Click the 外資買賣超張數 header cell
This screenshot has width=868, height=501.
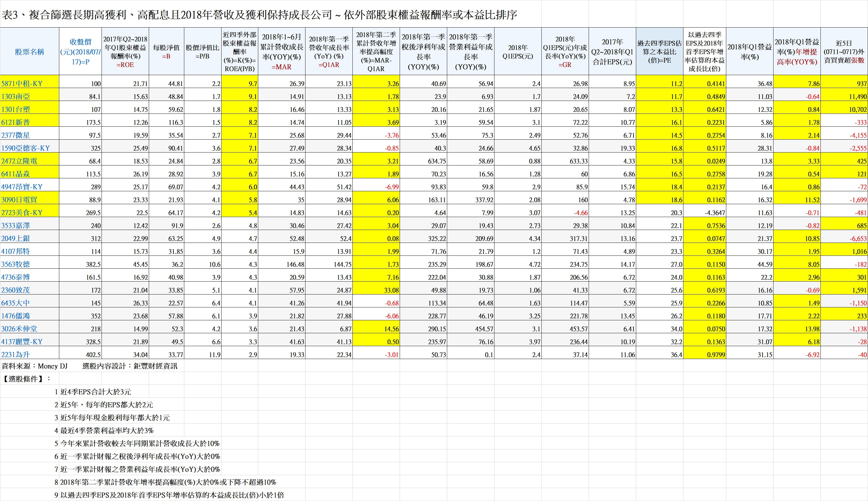844,52
